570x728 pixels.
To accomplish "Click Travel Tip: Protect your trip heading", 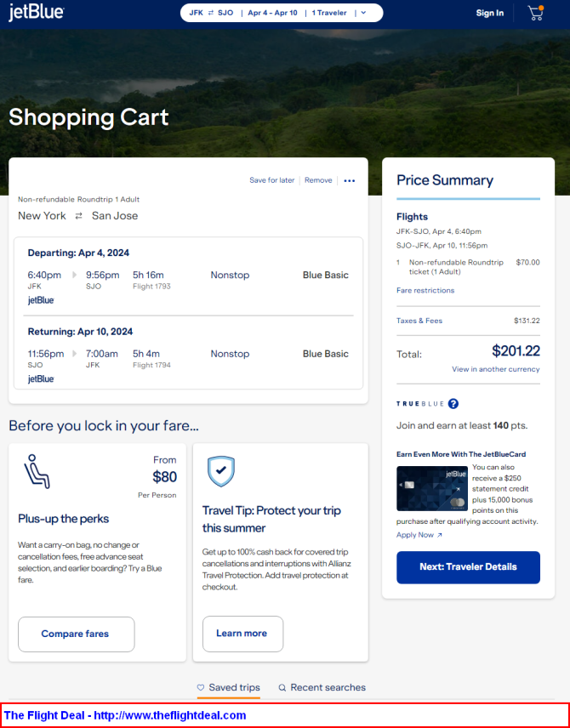I will [x=271, y=519].
